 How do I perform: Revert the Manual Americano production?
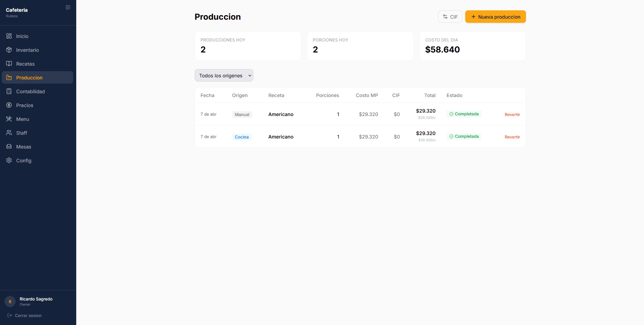tap(512, 115)
